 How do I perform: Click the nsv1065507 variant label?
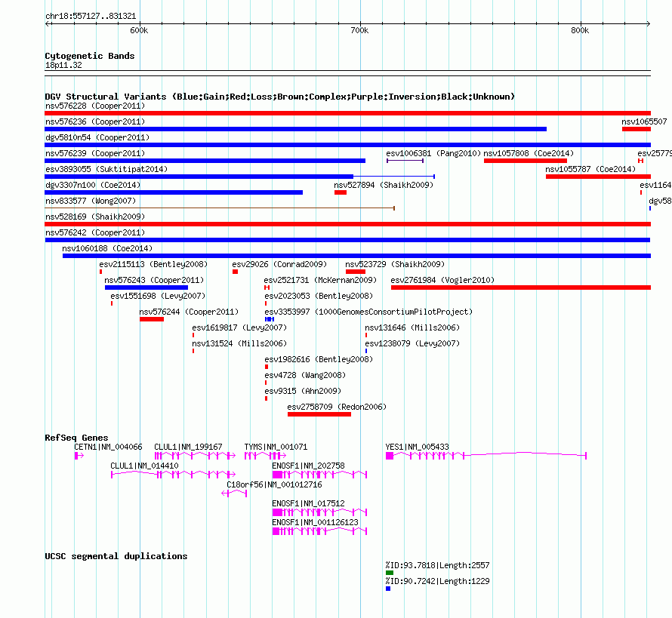[x=644, y=121]
